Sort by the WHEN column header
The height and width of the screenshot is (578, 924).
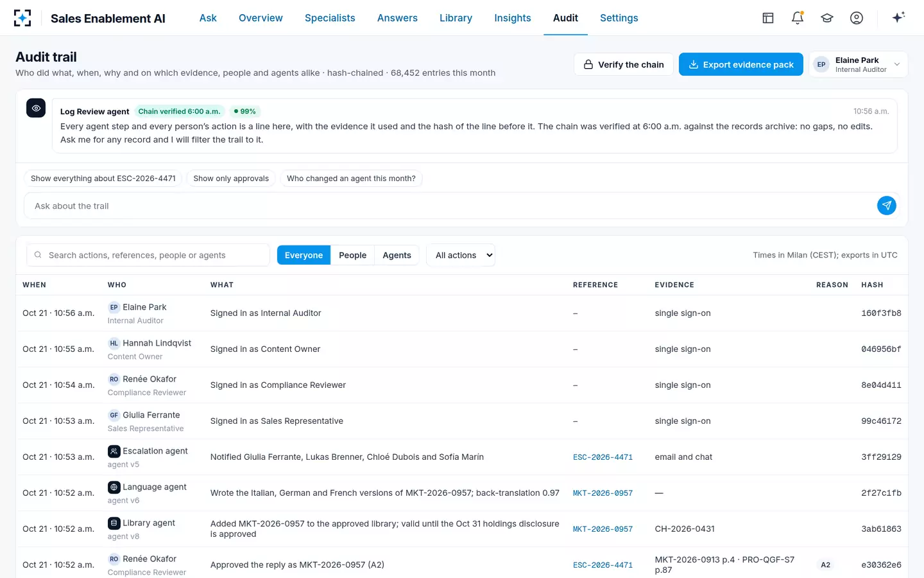click(34, 285)
